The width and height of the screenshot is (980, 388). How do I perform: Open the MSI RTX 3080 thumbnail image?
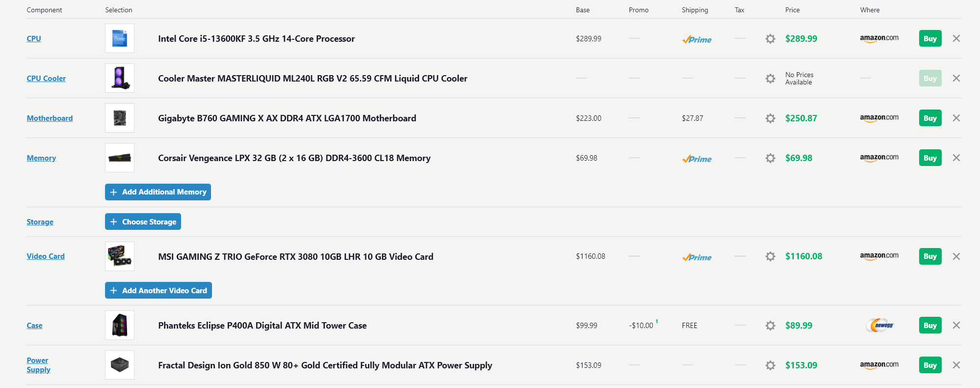coord(120,256)
